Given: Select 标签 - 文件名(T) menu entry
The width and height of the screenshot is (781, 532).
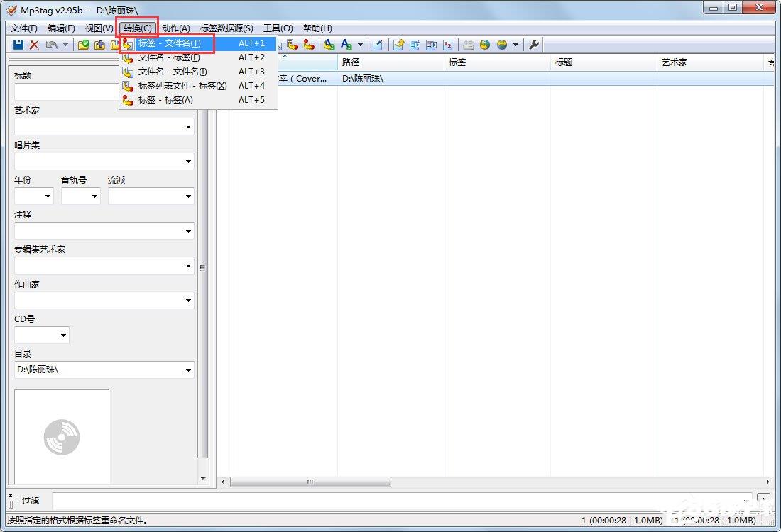Looking at the screenshot, I should (198, 43).
